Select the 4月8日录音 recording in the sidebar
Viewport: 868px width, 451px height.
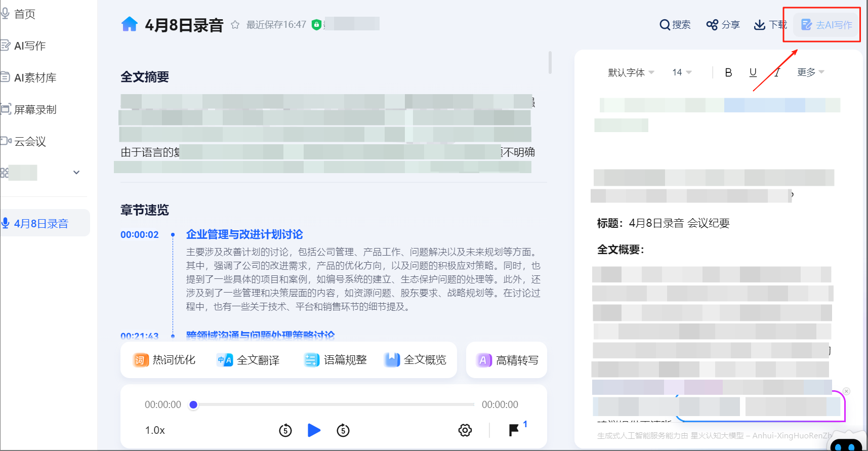(45, 223)
